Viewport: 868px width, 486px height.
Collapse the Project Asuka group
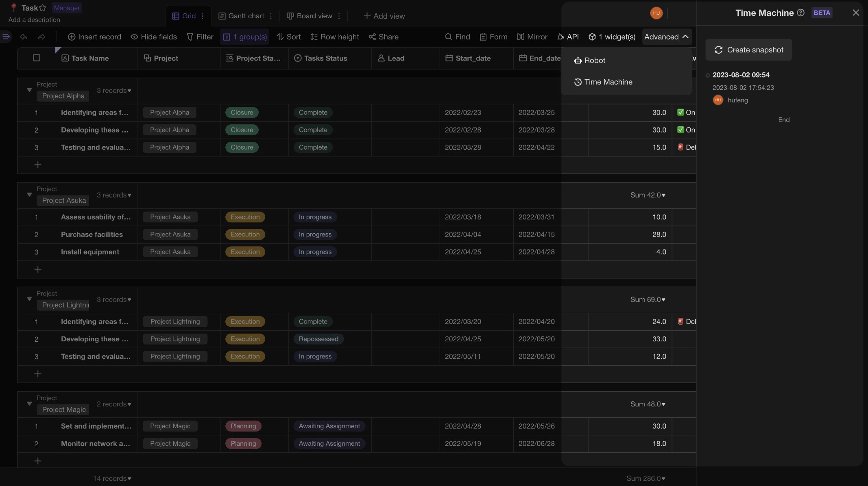point(29,195)
